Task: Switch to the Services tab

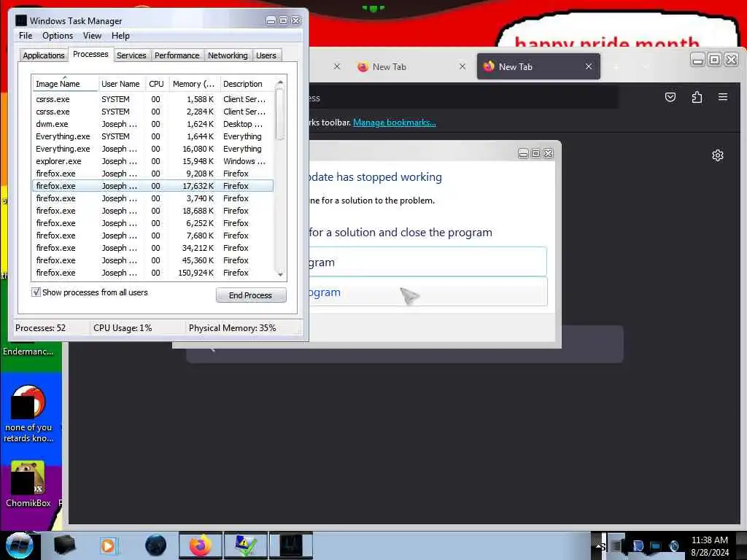Action: point(131,55)
